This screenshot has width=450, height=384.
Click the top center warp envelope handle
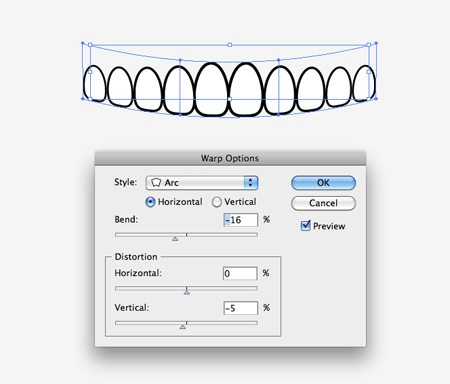pyautogui.click(x=230, y=45)
